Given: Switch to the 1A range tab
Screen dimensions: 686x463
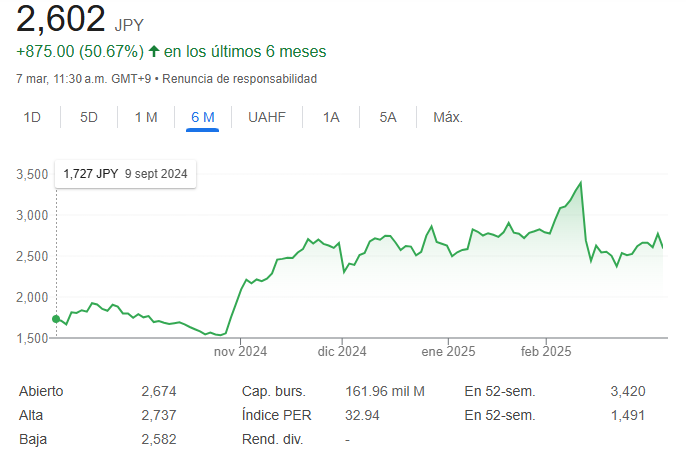Looking at the screenshot, I should click(x=331, y=117).
